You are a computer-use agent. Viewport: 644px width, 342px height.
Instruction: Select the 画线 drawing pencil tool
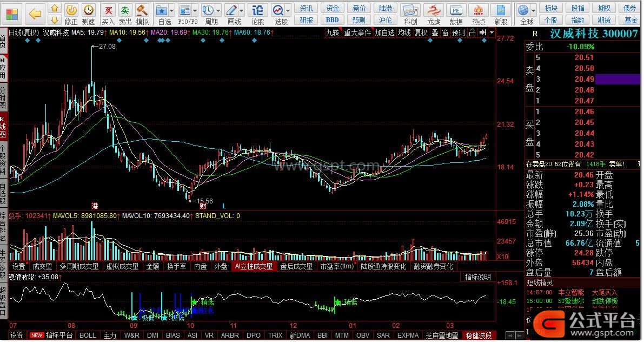click(x=231, y=10)
